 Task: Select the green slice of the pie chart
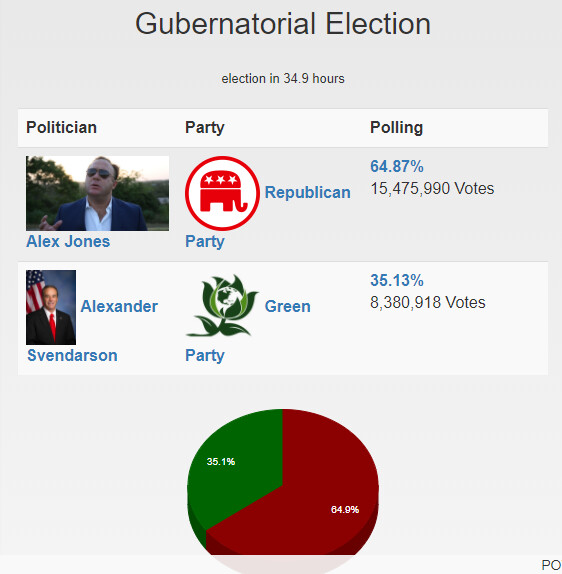(x=234, y=465)
